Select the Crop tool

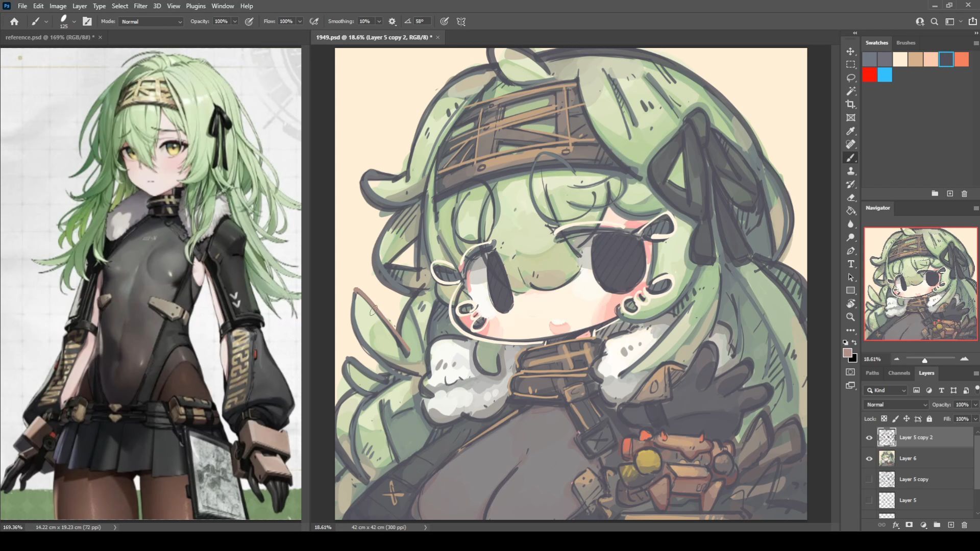point(850,105)
